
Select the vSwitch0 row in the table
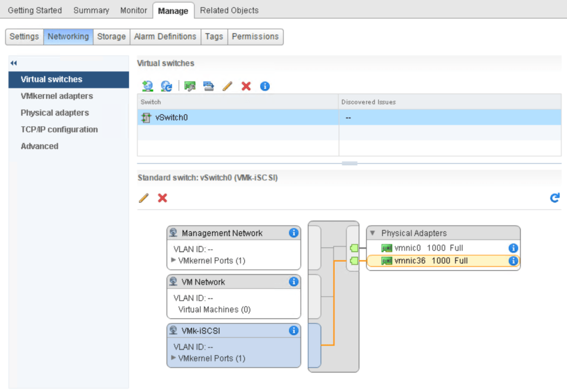pos(349,117)
